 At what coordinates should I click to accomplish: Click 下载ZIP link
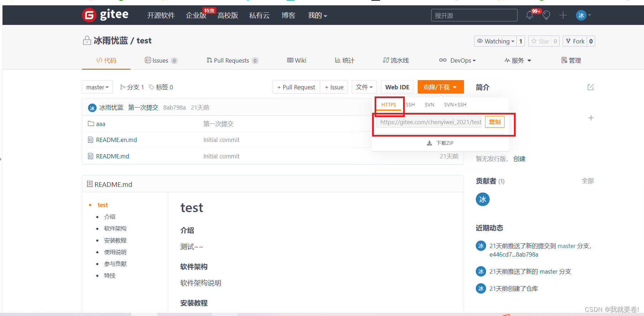pos(445,143)
